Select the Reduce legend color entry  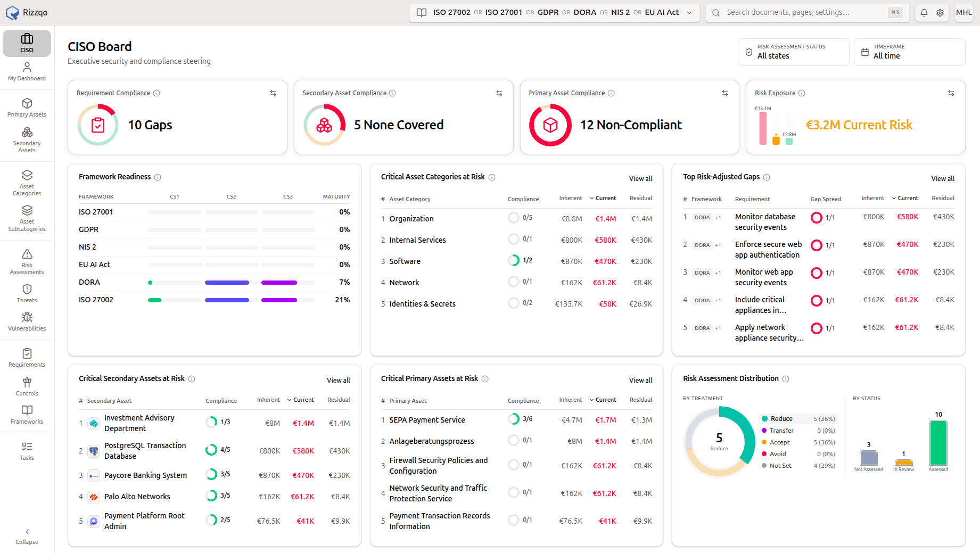[765, 419]
